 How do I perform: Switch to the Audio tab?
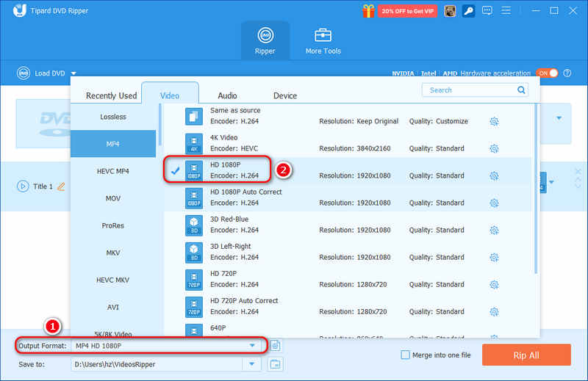227,95
